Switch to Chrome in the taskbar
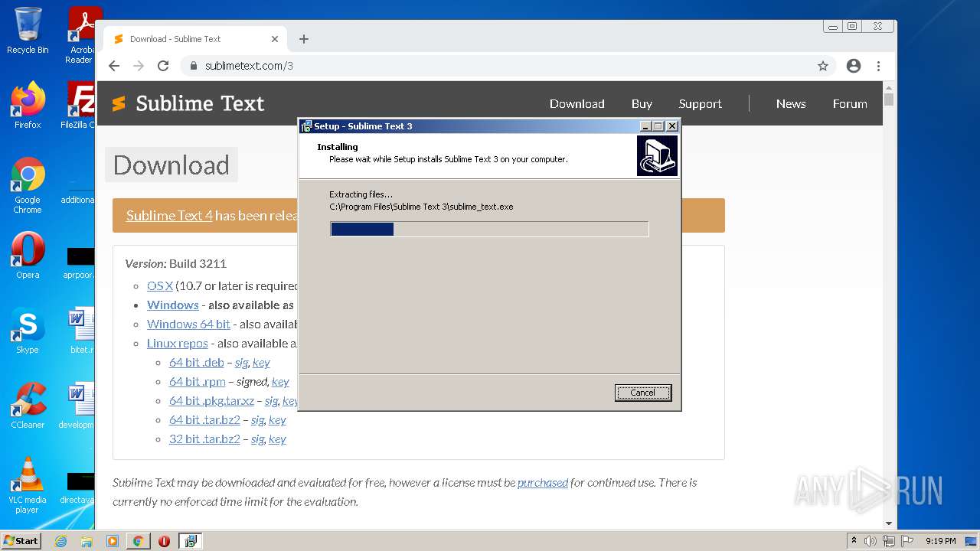 click(139, 541)
